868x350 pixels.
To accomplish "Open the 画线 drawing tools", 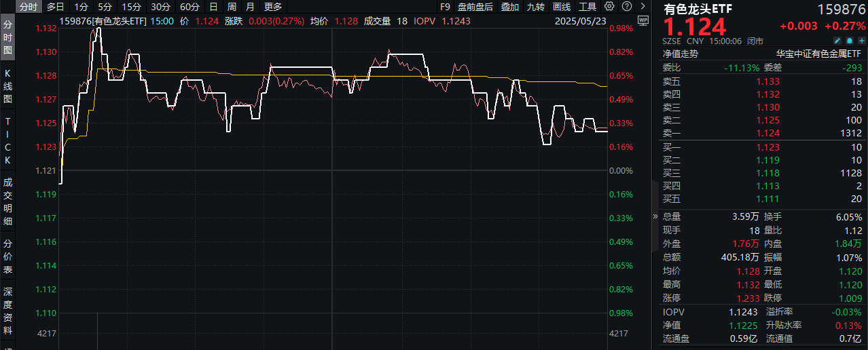I will tap(561, 7).
